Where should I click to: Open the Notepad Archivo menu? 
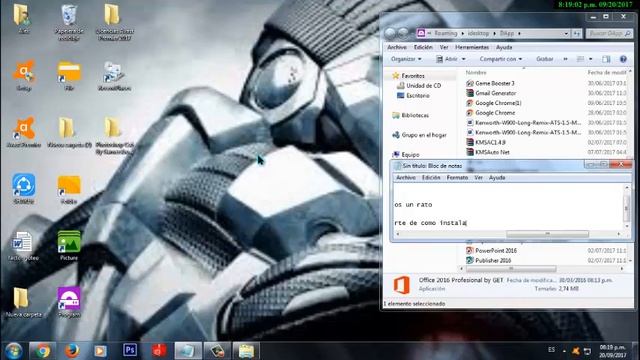[406, 178]
